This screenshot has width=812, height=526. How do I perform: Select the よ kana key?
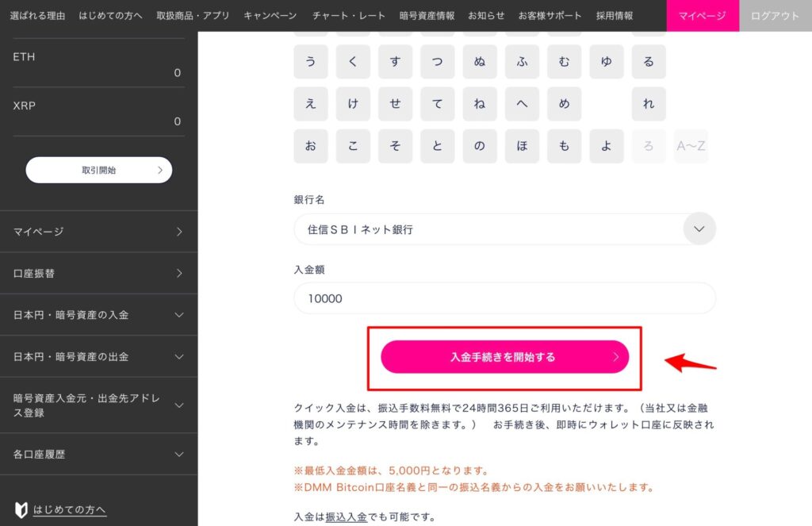[607, 146]
